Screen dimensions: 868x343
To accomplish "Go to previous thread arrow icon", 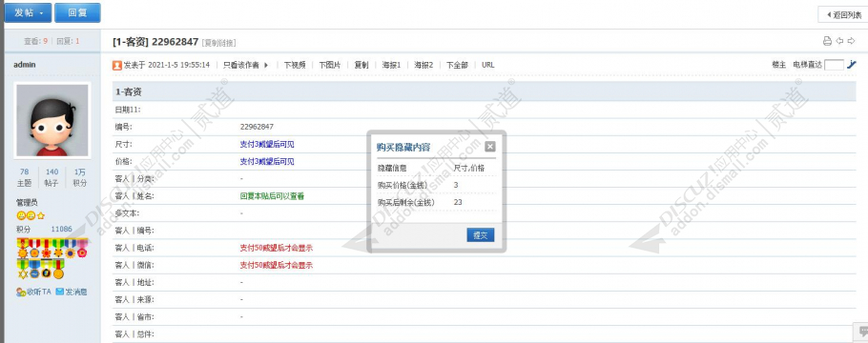I will point(839,41).
